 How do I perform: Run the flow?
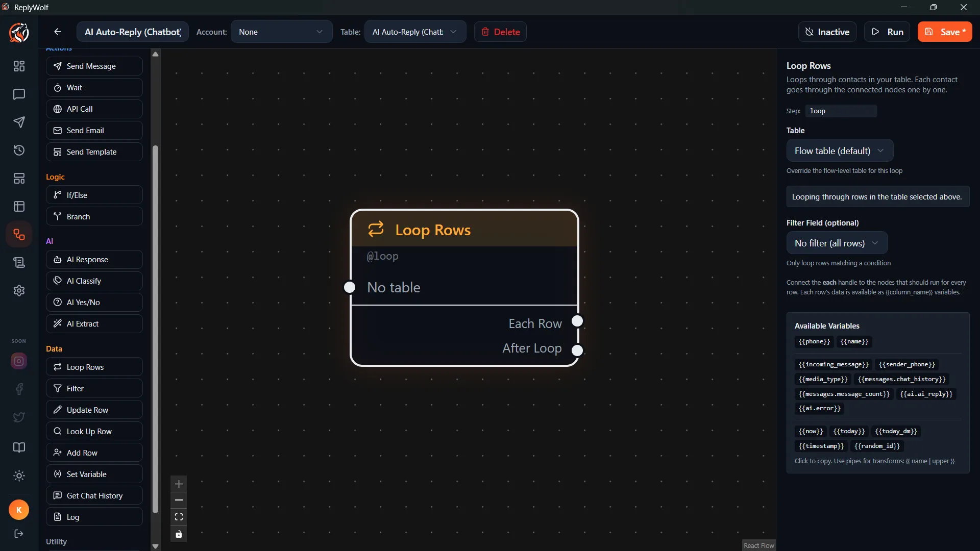887,32
